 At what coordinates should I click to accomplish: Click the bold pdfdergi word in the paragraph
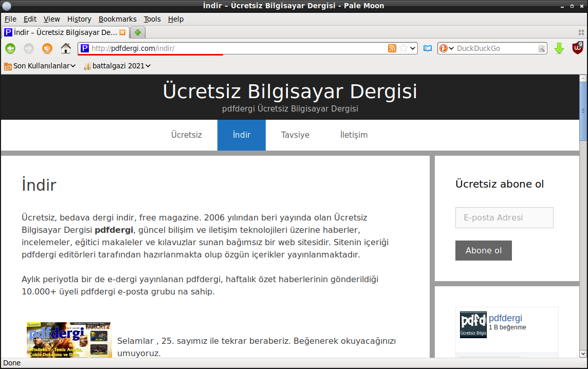(114, 230)
